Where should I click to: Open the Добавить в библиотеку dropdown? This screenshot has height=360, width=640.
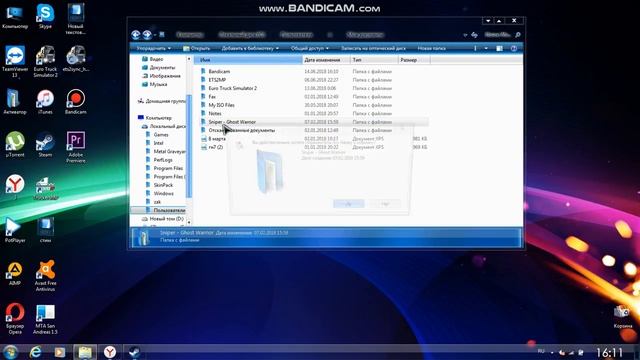coord(250,48)
